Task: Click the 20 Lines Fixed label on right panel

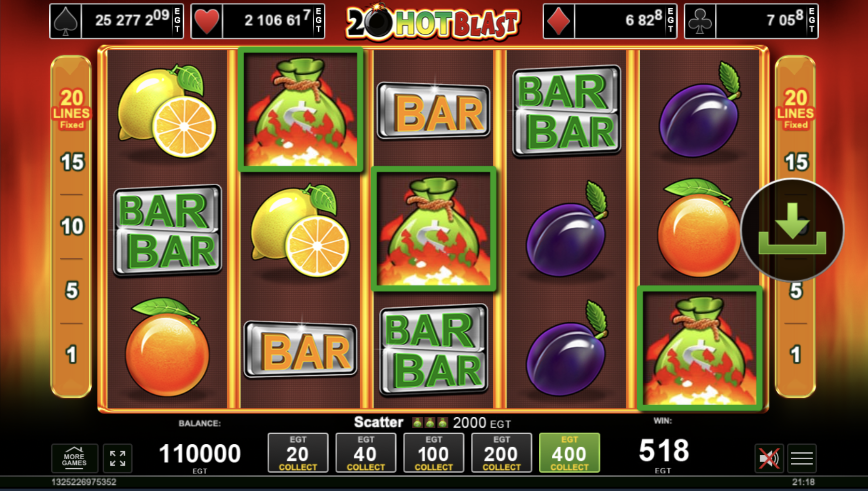Action: click(x=795, y=109)
